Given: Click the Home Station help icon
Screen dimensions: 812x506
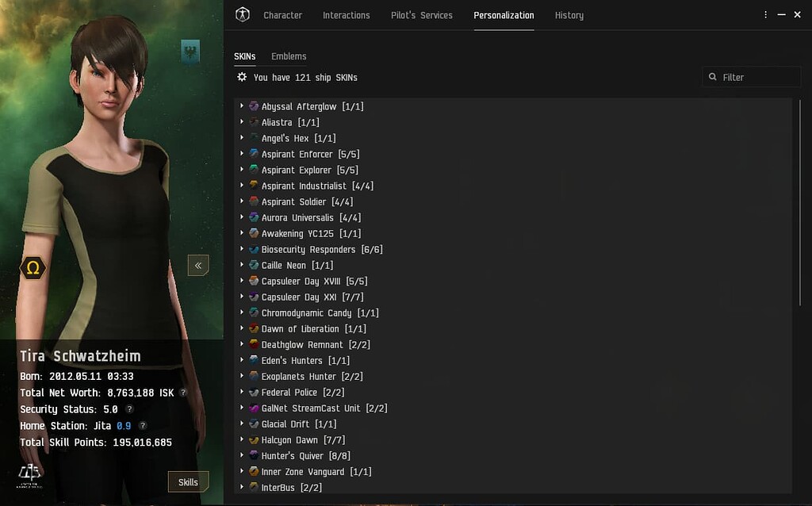Looking at the screenshot, I should (x=141, y=426).
